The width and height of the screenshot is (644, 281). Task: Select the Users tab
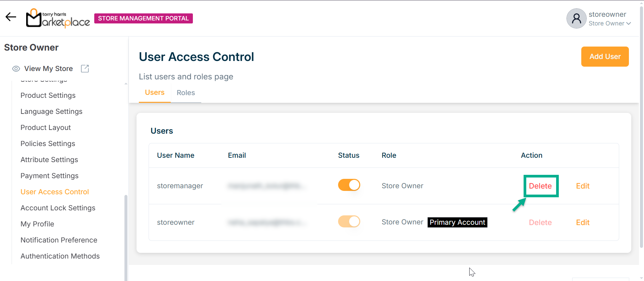[x=155, y=92]
